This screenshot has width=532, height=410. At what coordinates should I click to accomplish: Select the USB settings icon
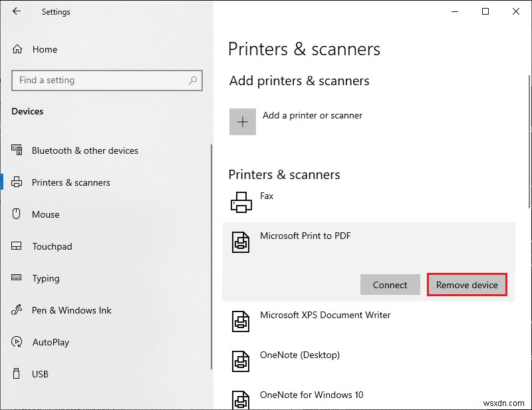pyautogui.click(x=18, y=374)
